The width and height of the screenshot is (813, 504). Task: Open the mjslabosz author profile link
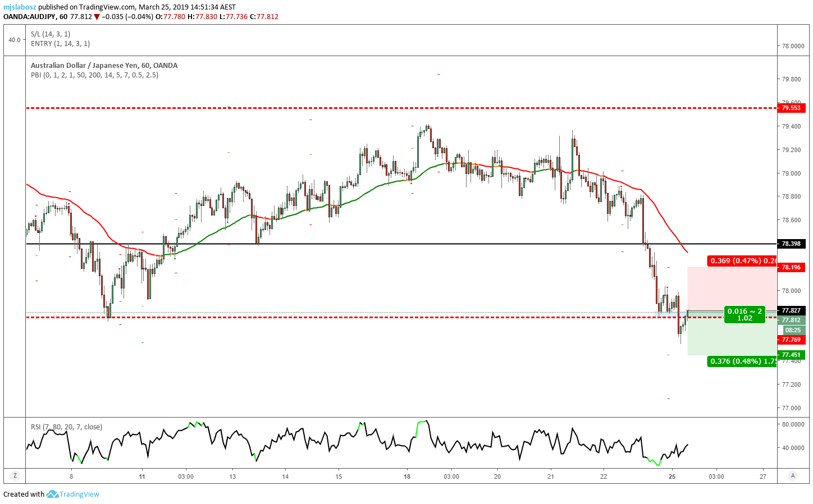pyautogui.click(x=20, y=7)
